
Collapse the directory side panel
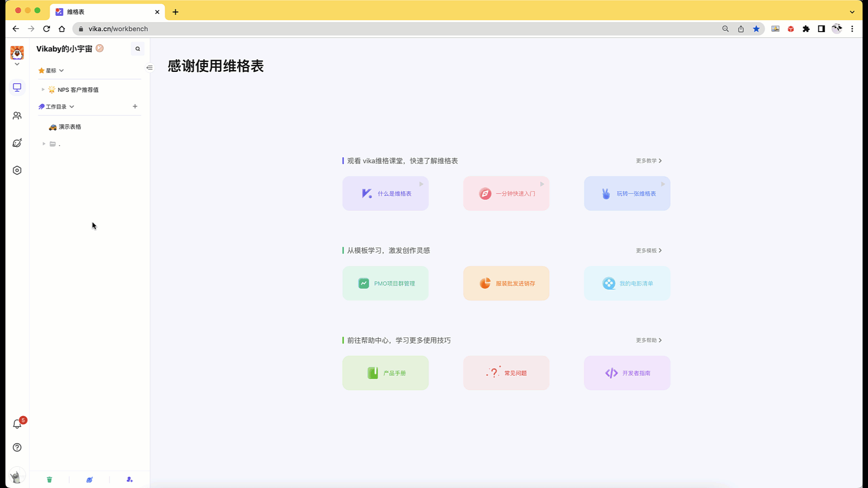point(150,68)
